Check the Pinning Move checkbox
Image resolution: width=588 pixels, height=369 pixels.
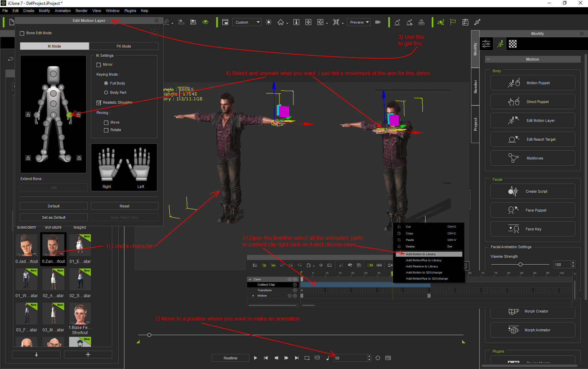106,123
